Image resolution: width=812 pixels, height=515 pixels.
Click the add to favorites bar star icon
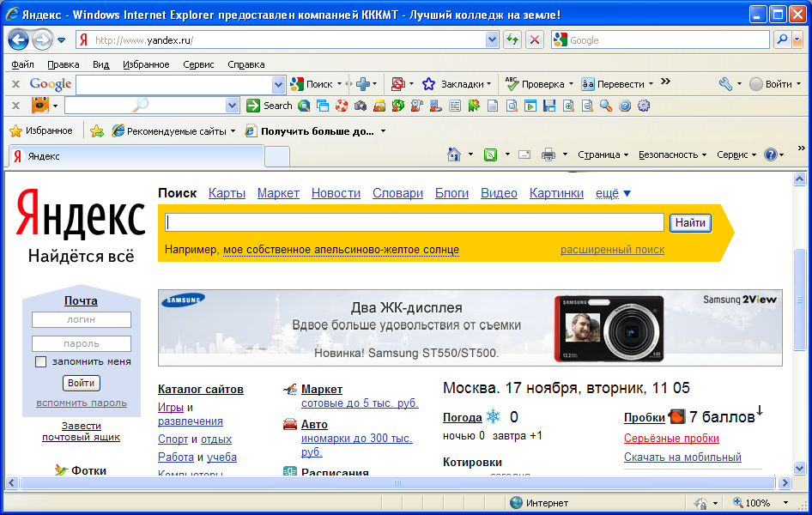pyautogui.click(x=97, y=131)
